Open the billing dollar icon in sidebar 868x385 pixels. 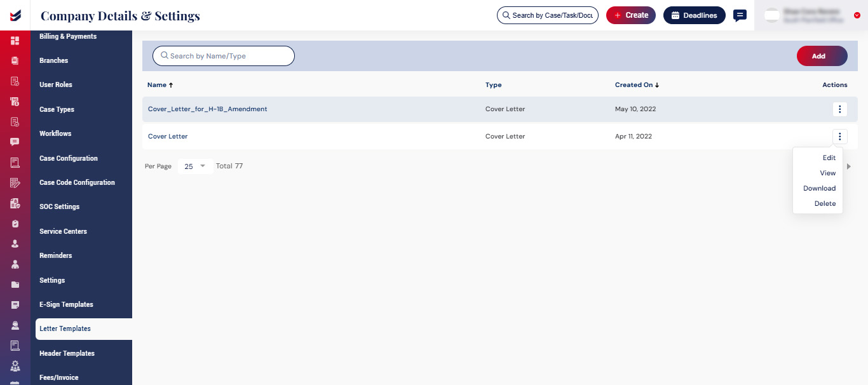click(15, 102)
